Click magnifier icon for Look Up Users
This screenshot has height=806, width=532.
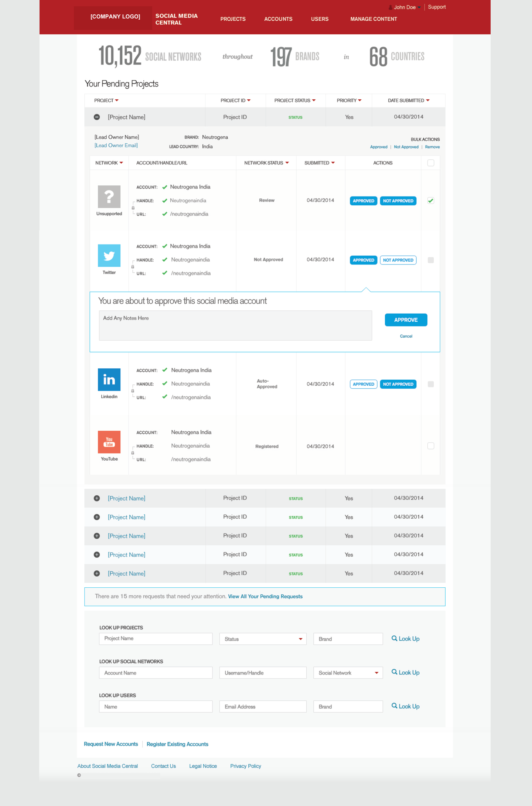click(395, 706)
